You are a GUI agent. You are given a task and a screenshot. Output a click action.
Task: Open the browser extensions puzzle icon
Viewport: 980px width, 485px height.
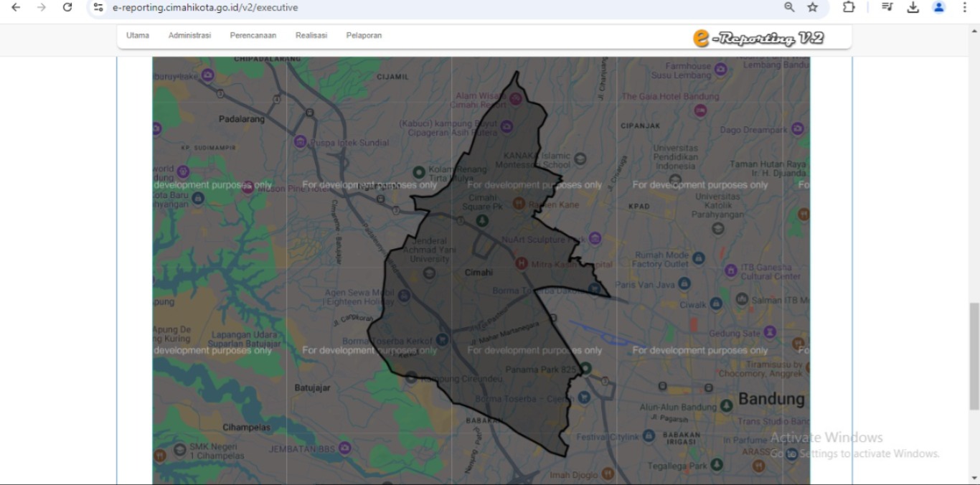point(849,7)
